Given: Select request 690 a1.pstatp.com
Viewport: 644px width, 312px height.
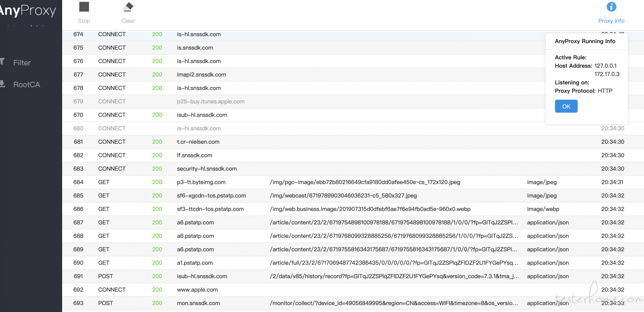Looking at the screenshot, I should tap(353, 263).
